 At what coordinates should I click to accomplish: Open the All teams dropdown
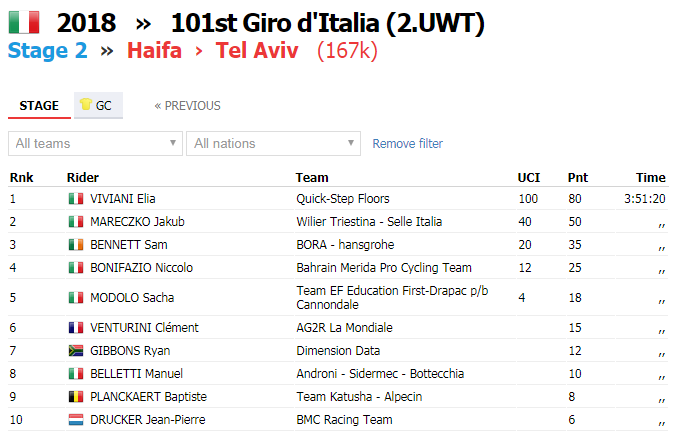(95, 143)
